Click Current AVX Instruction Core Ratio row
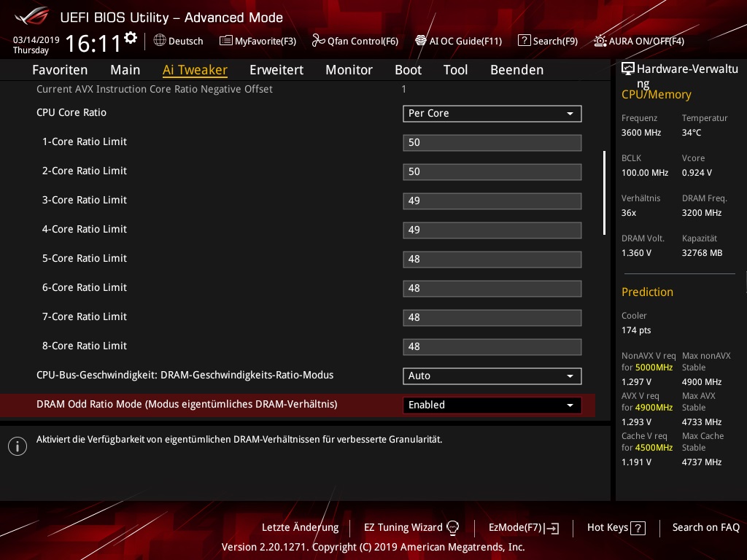The height and width of the screenshot is (560, 747). click(155, 90)
